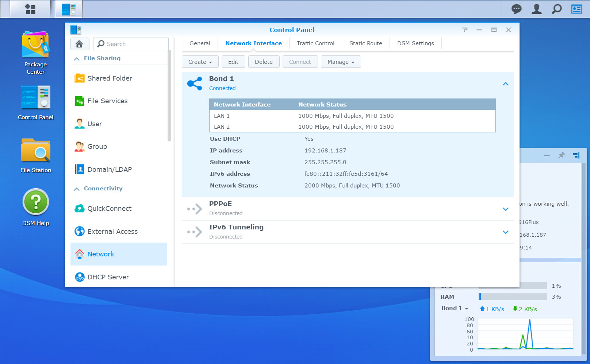Click the Delete button

point(264,62)
